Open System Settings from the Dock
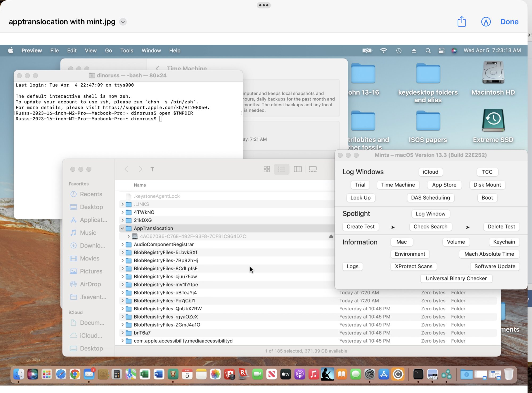 click(369, 374)
